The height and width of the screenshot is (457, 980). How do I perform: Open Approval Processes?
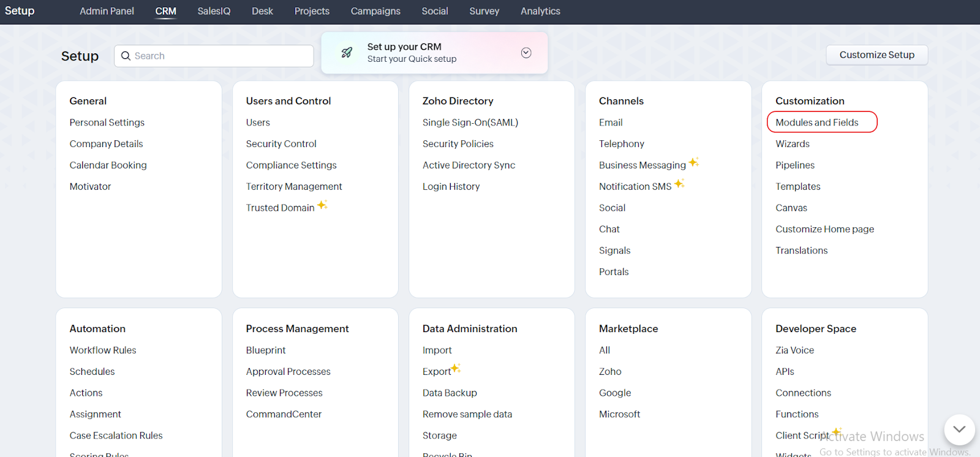288,372
